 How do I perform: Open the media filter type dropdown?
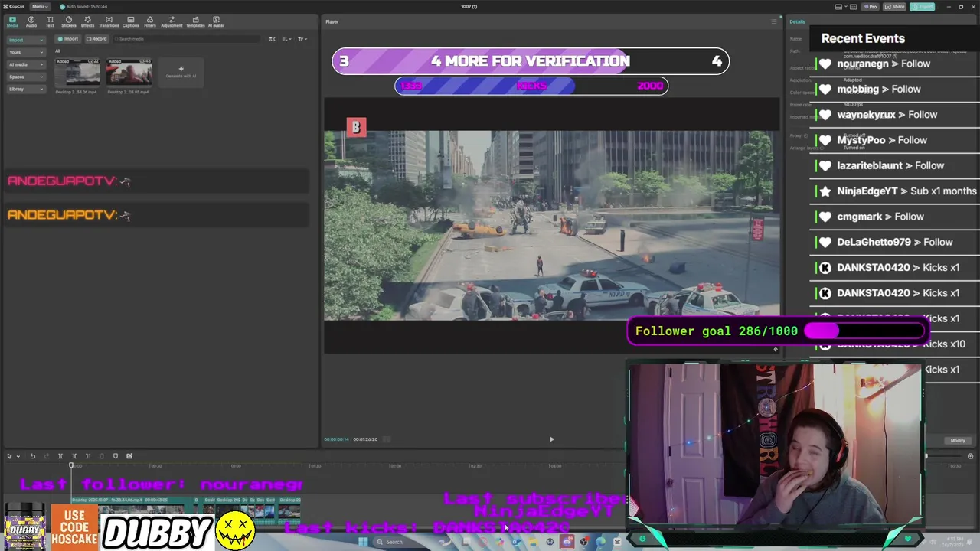tap(302, 39)
